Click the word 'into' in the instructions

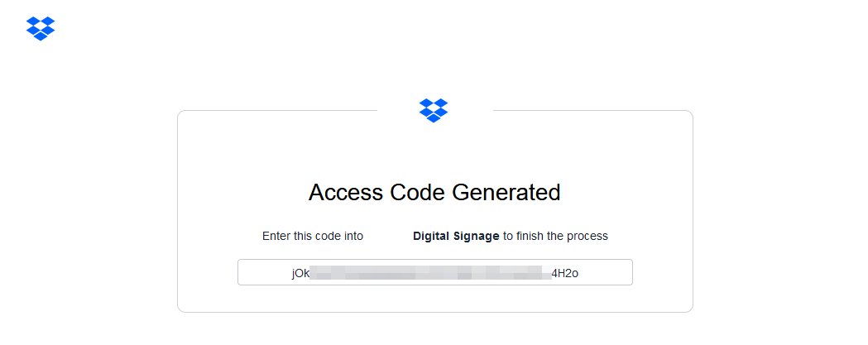click(x=353, y=236)
